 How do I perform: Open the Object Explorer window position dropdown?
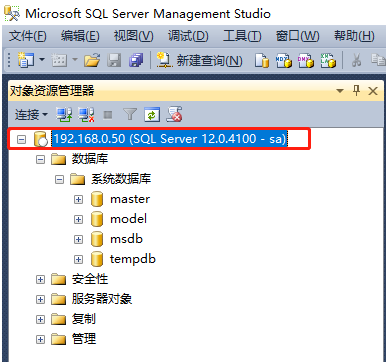pos(340,91)
